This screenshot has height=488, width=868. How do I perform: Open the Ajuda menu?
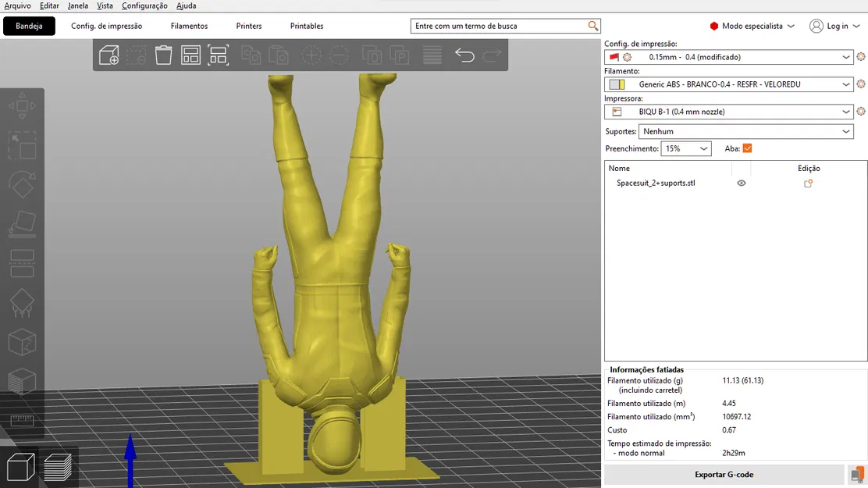(x=186, y=5)
